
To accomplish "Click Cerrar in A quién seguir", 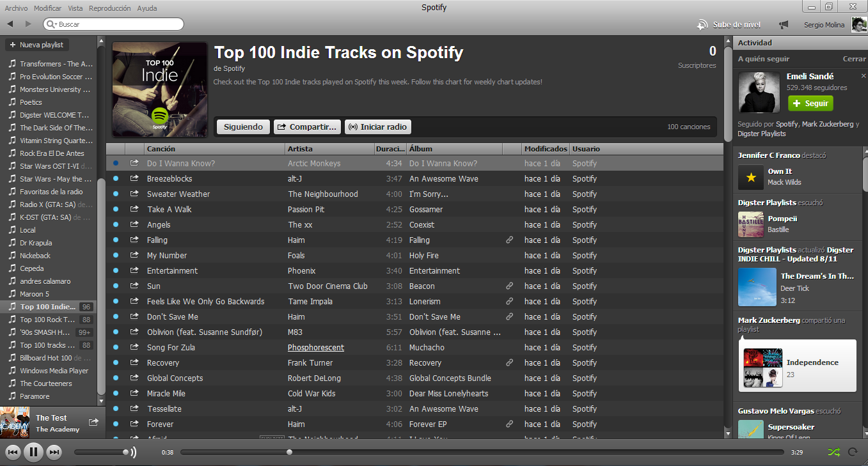I will [x=854, y=59].
